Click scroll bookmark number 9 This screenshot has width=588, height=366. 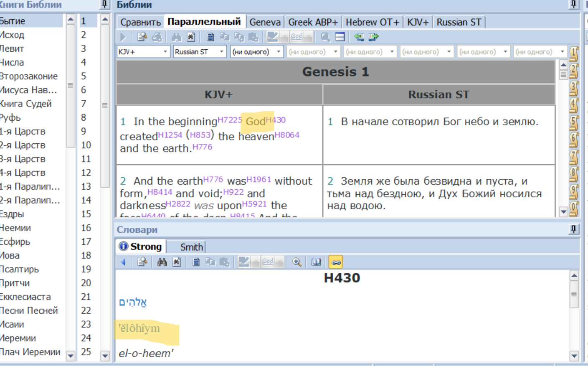click(574, 191)
